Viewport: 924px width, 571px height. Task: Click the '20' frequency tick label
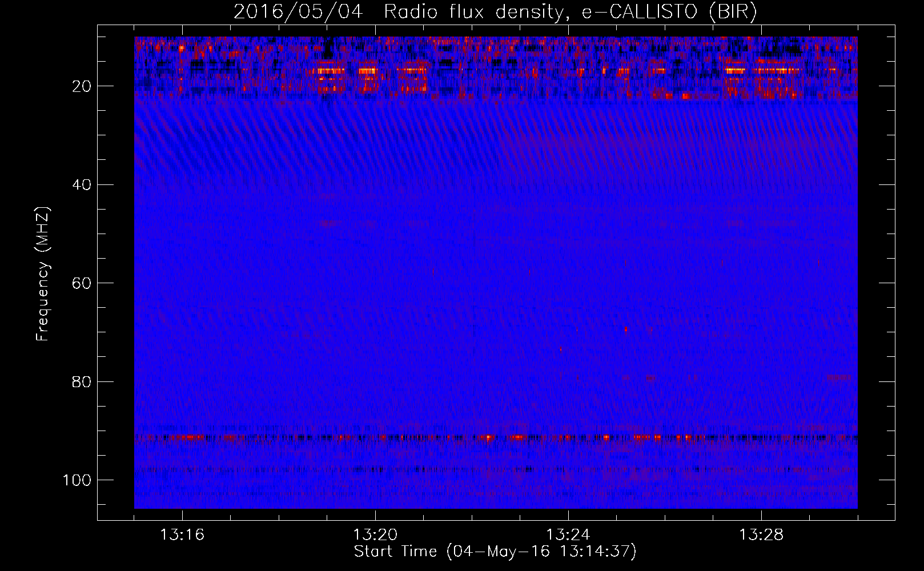[x=82, y=86]
